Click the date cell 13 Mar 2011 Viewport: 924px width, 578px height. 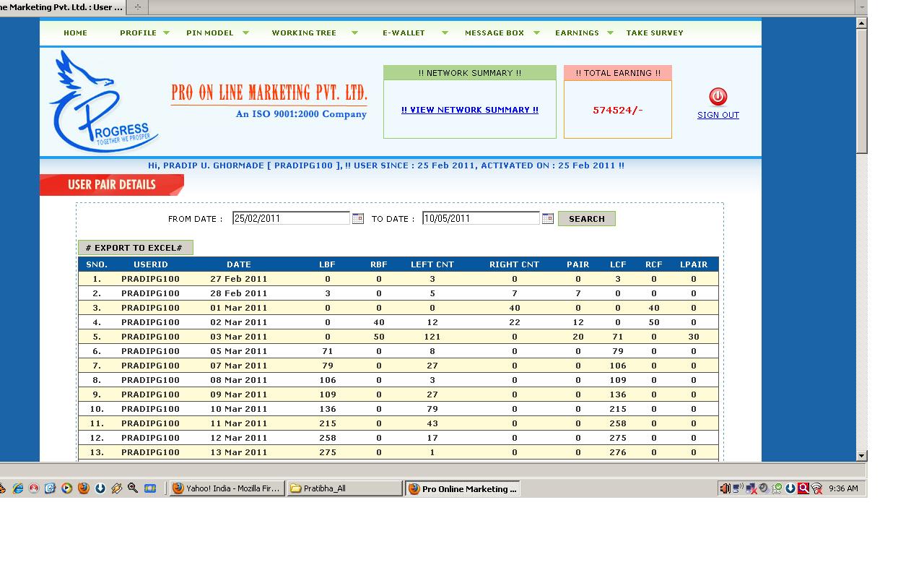(x=239, y=452)
